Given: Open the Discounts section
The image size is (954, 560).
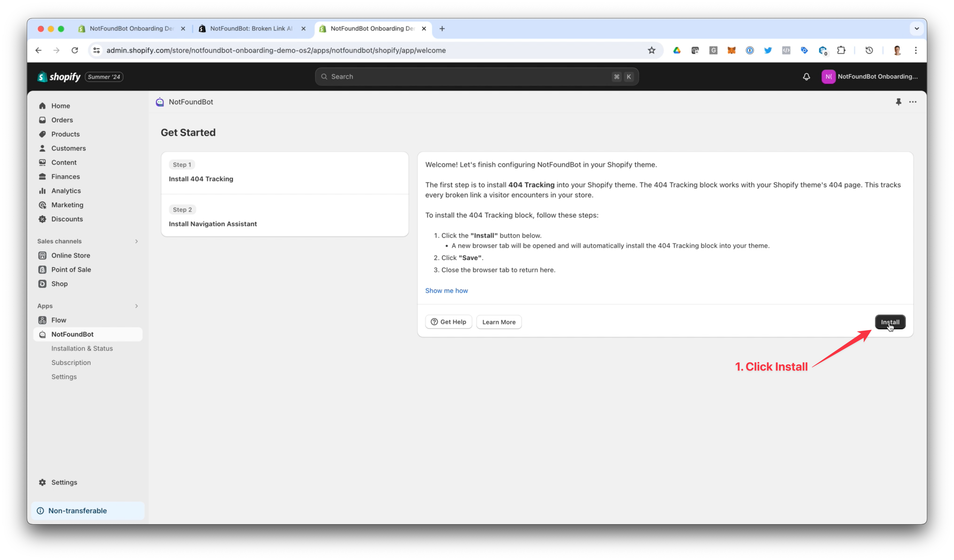Looking at the screenshot, I should coord(67,219).
